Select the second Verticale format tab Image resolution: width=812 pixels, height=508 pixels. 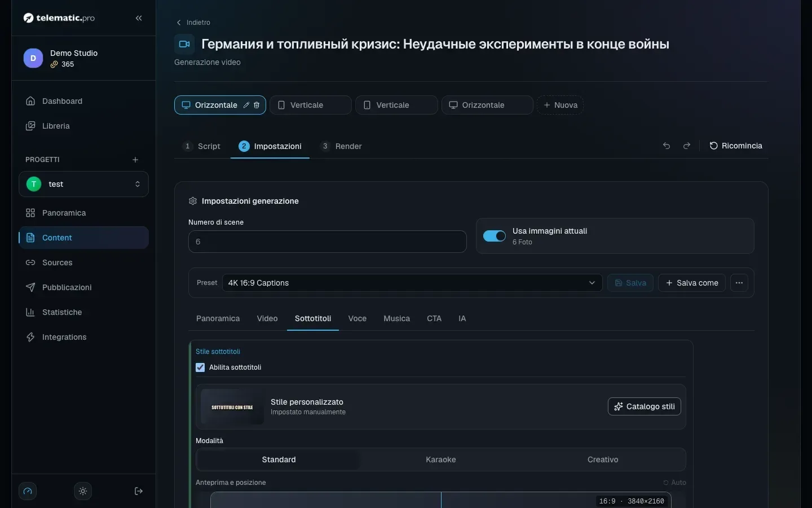396,105
